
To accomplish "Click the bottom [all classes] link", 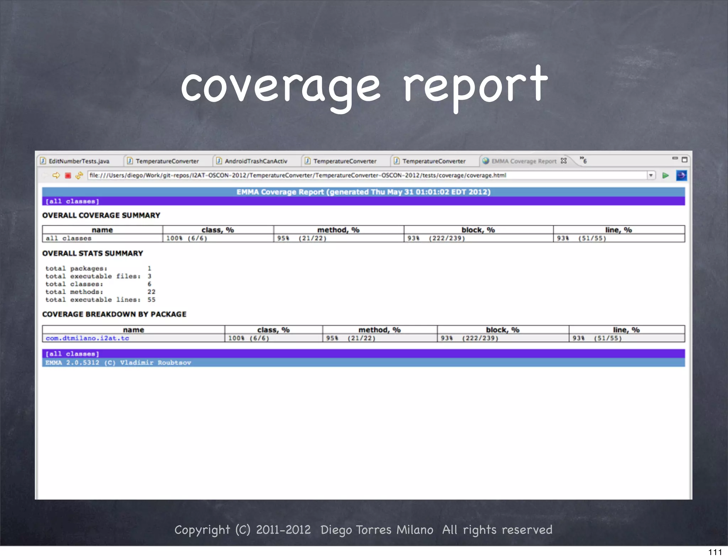I will (72, 354).
